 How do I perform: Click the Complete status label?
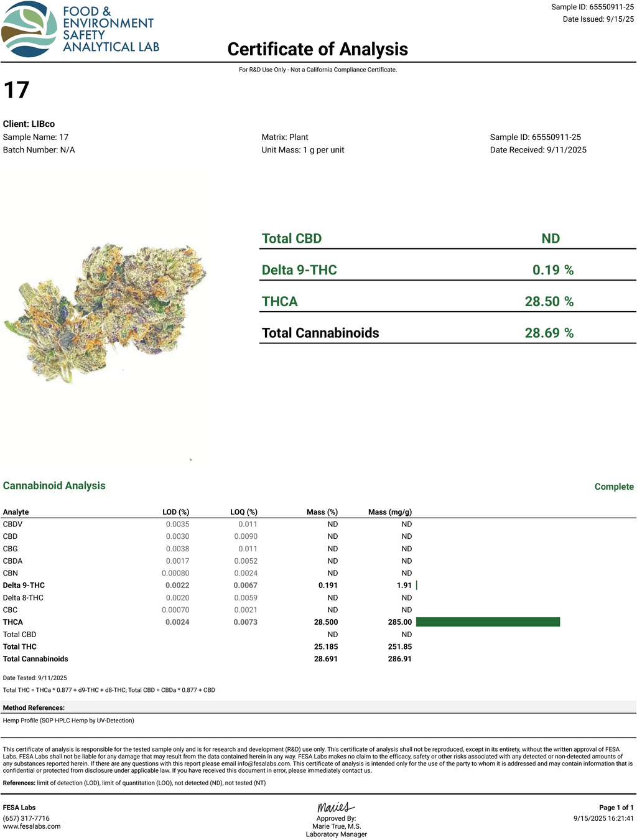614,487
